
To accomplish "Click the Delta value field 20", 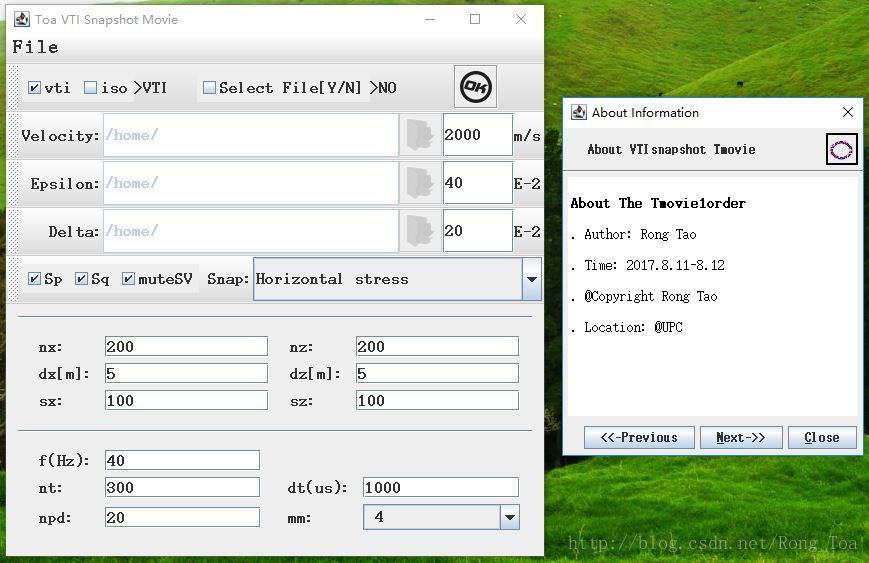I will click(x=478, y=231).
